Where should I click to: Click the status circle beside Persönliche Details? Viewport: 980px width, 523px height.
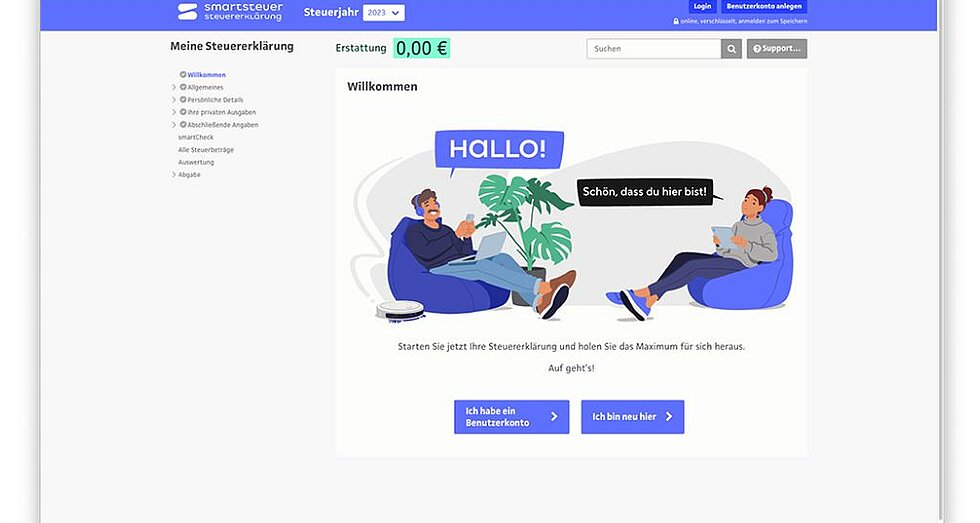pyautogui.click(x=183, y=99)
